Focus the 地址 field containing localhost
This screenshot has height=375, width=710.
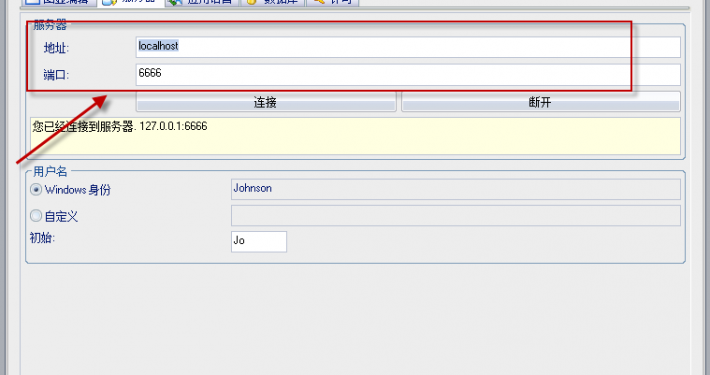[408, 47]
